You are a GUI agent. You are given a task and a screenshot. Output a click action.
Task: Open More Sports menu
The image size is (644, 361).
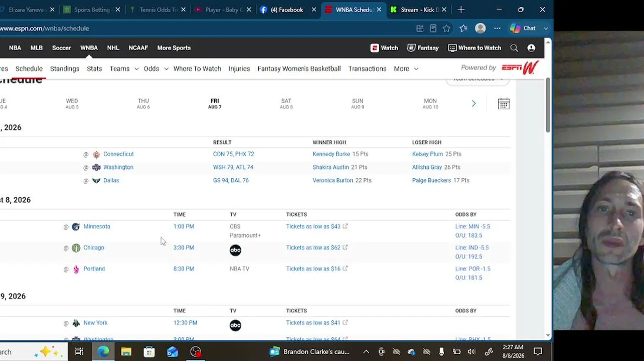coord(174,48)
